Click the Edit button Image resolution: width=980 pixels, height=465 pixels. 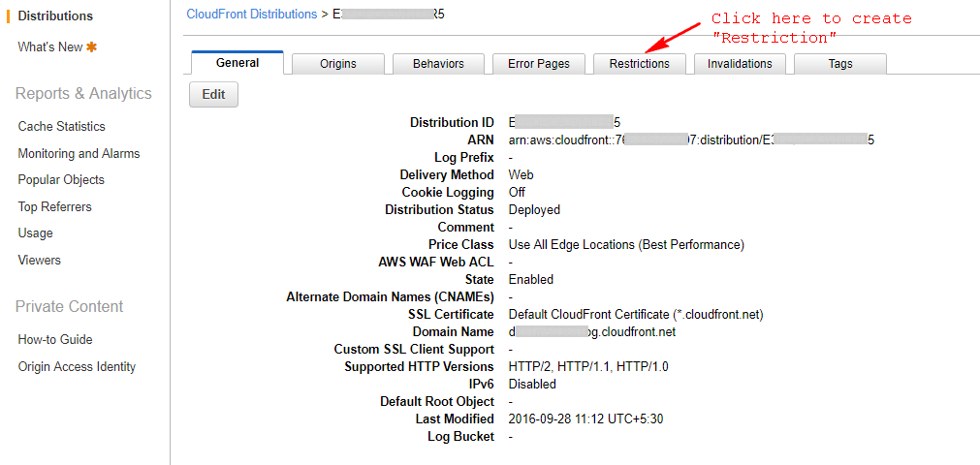pos(214,94)
